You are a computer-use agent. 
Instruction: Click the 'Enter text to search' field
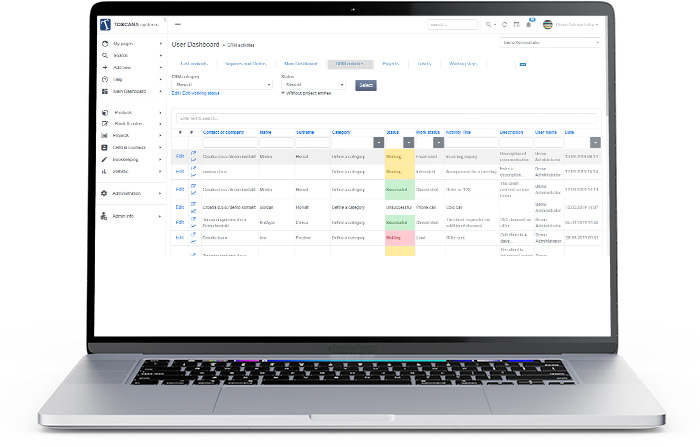pyautogui.click(x=385, y=118)
